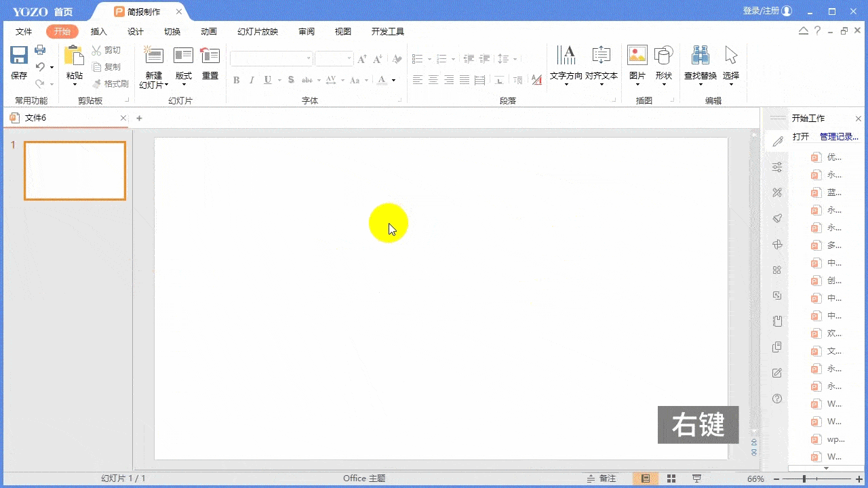Click the Save (保存) icon
This screenshot has width=868, height=488.
(x=19, y=56)
